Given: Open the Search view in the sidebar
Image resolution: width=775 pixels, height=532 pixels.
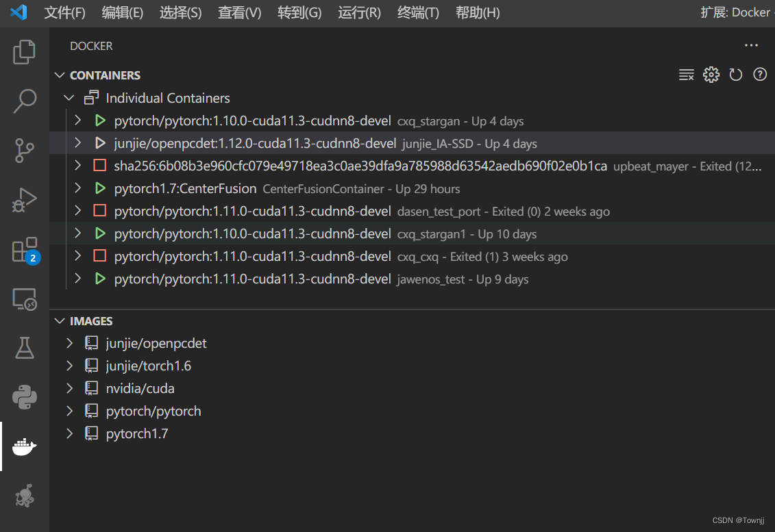Looking at the screenshot, I should tap(24, 101).
